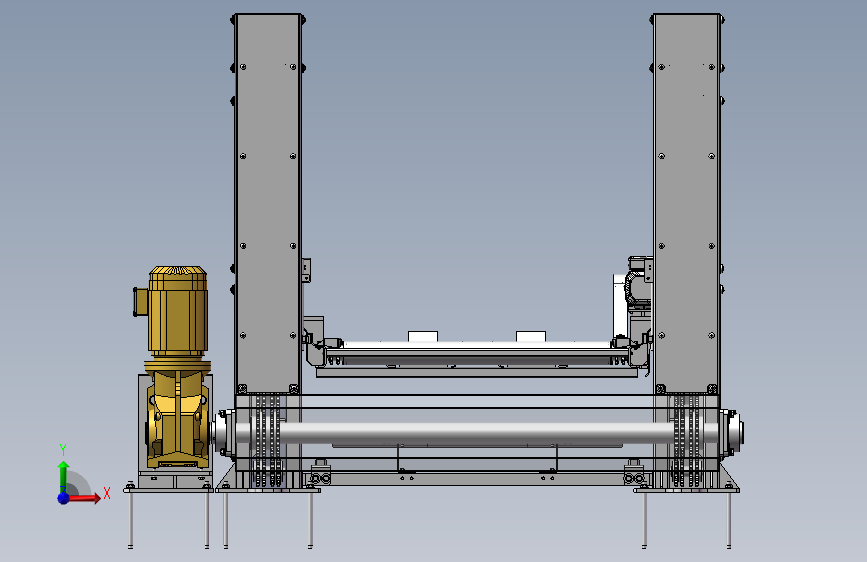Select the flat plate beneath the carriage
Screen dimensions: 867x562
click(477, 373)
